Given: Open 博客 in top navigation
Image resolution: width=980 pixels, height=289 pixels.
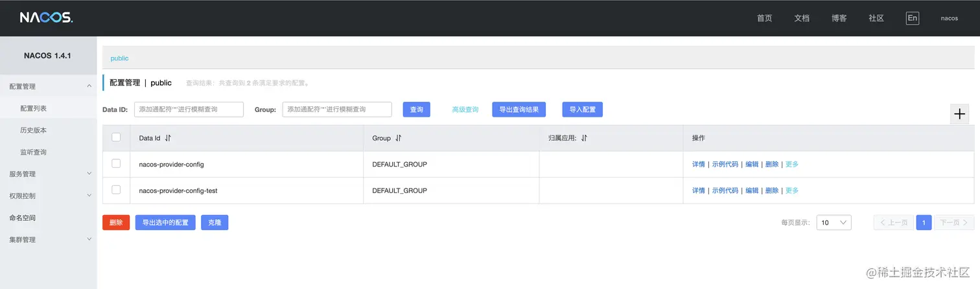Looking at the screenshot, I should click(839, 18).
